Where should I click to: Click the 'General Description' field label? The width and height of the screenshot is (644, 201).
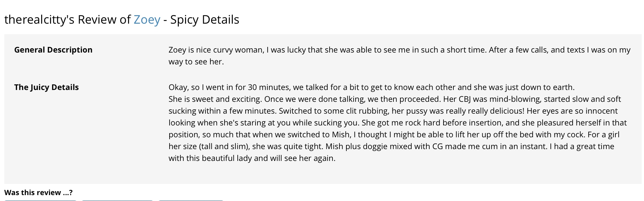coord(53,50)
